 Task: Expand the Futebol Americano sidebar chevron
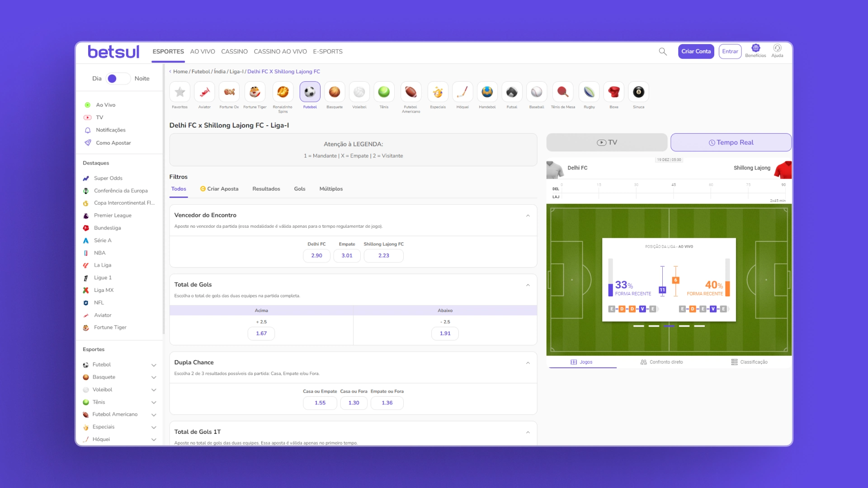pos(154,415)
